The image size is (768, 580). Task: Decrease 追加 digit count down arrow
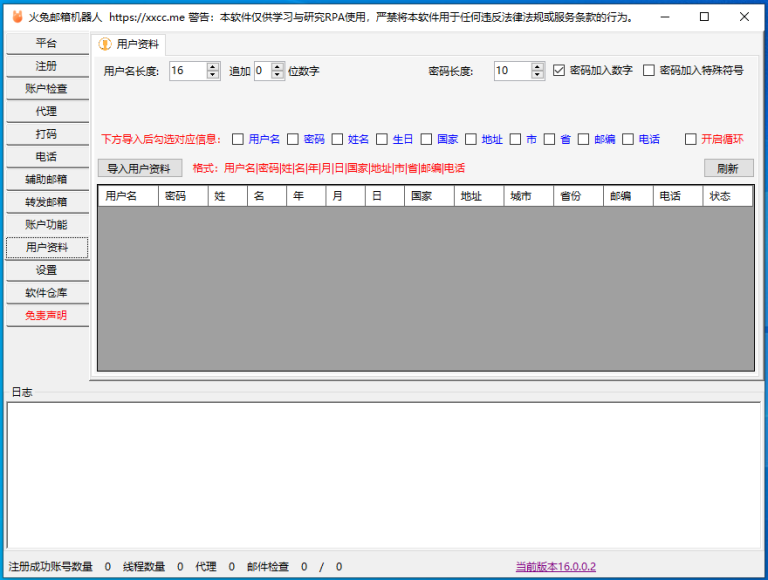pyautogui.click(x=277, y=74)
